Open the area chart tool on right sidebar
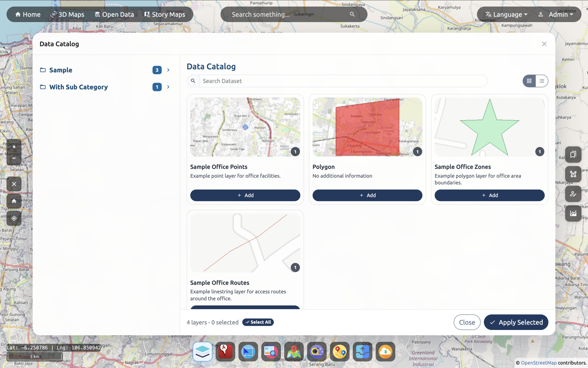This screenshot has width=588, height=368. click(x=573, y=213)
